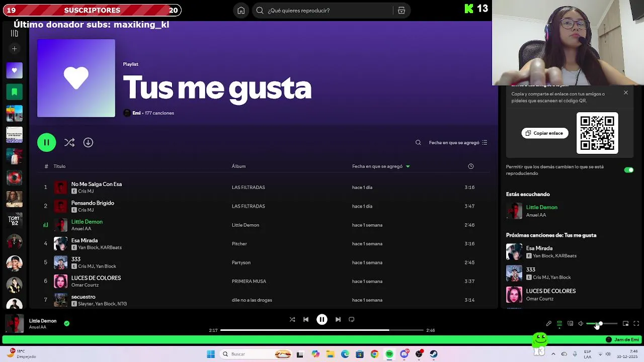
Task: Enable shuffle next to playlist play button
Action: pyautogui.click(x=69, y=143)
